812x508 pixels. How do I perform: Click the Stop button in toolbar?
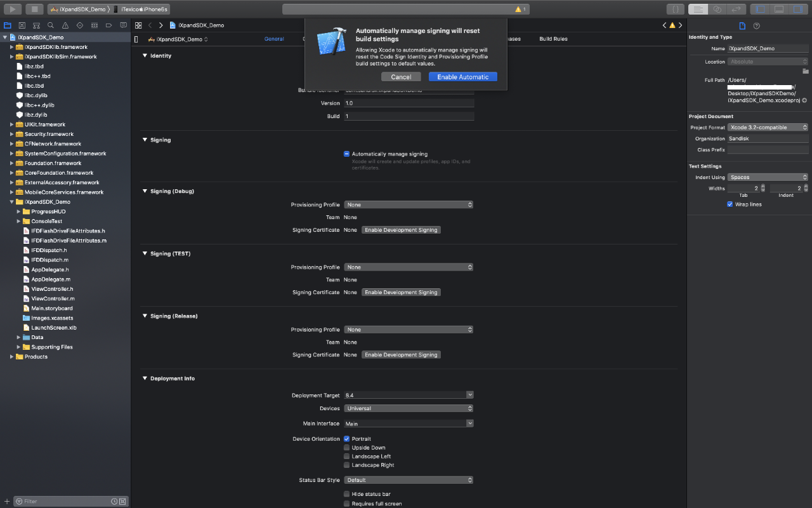pyautogui.click(x=34, y=9)
